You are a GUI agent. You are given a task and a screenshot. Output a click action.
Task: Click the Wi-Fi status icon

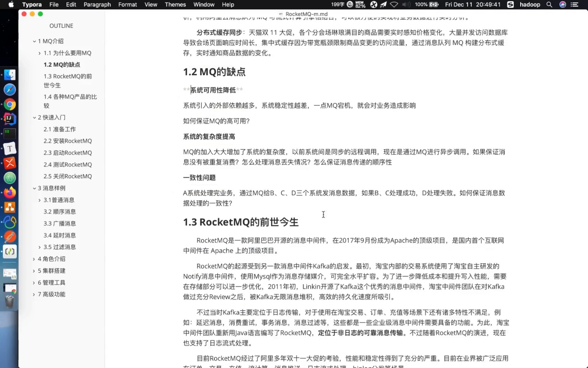(x=394, y=4)
